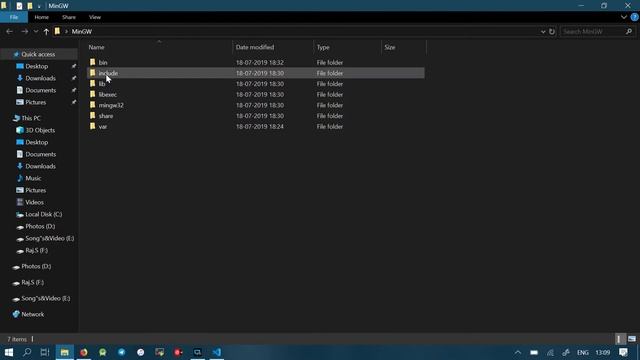Go back with the Back arrow
This screenshot has width=640, height=360.
coord(9,31)
